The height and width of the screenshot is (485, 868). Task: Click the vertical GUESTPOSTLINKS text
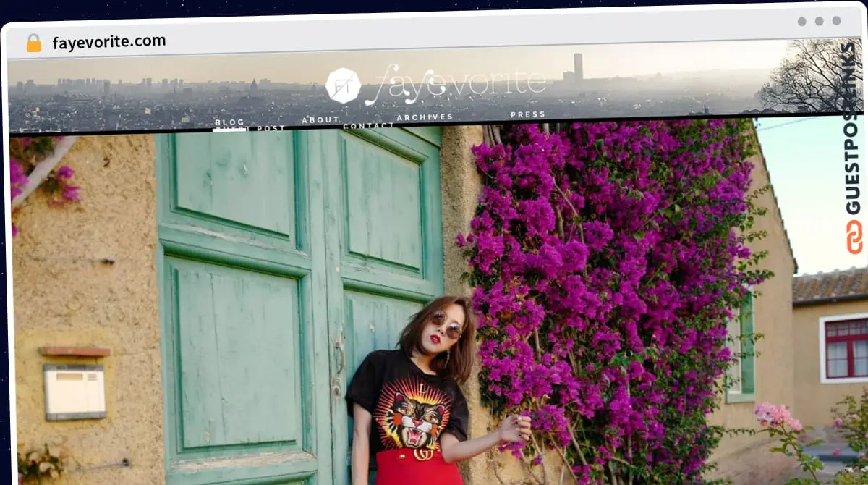(x=852, y=130)
